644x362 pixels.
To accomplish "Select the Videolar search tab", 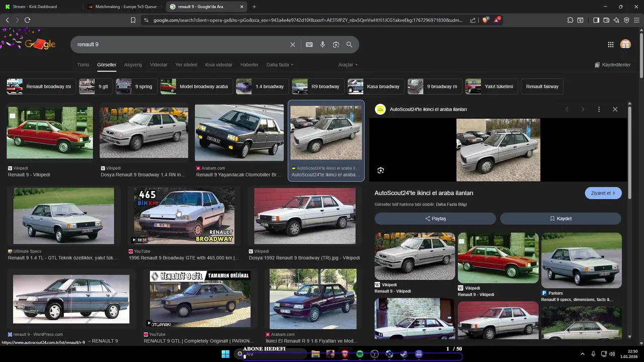I will [158, 65].
